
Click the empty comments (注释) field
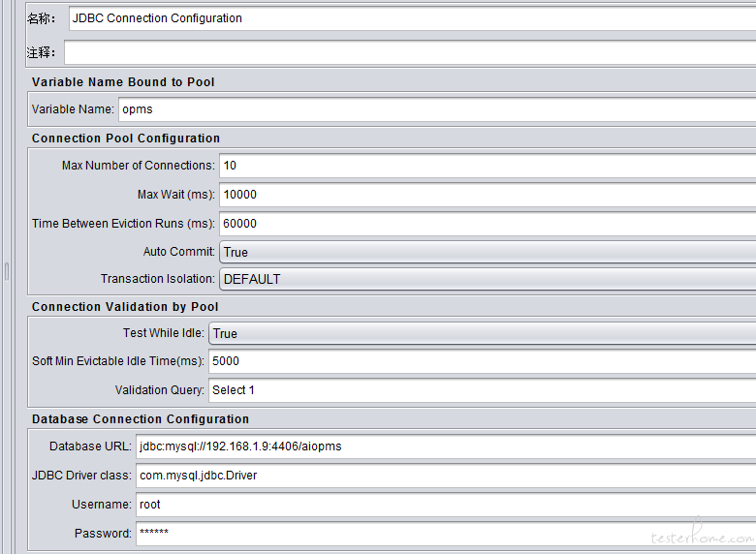click(410, 52)
